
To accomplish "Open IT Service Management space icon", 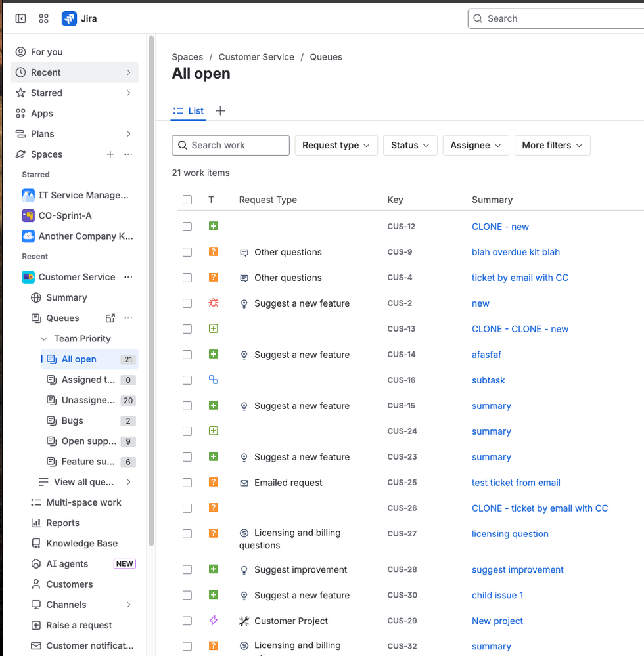I will [x=28, y=195].
